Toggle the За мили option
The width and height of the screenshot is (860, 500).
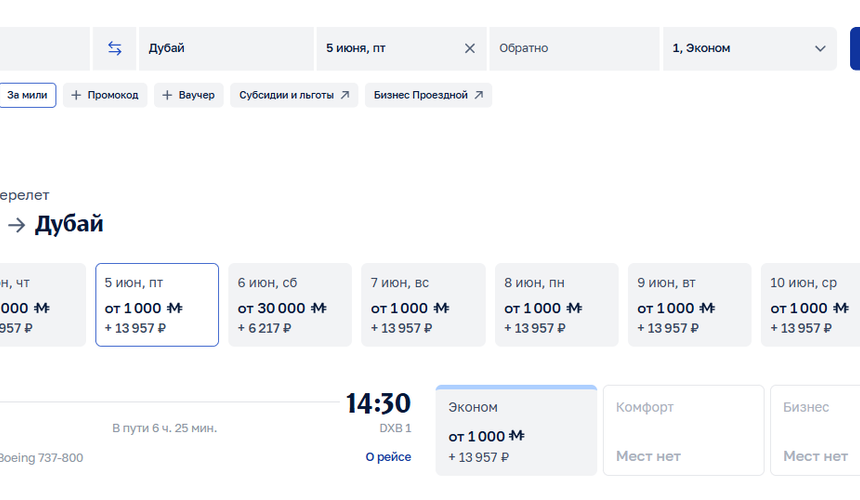coord(27,95)
